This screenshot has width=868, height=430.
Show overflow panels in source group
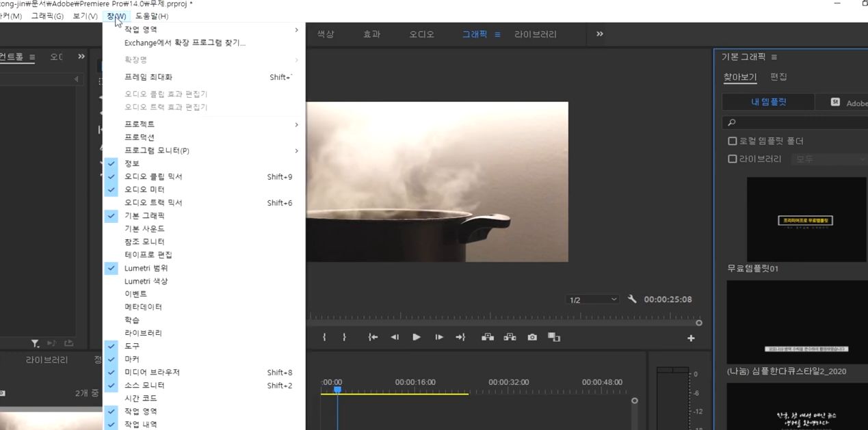pos(81,56)
